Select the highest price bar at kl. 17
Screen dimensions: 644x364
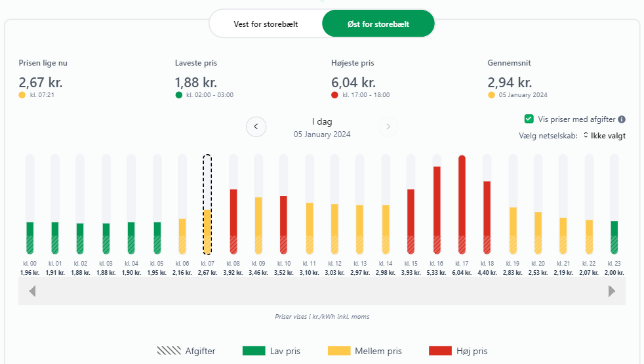click(x=462, y=205)
